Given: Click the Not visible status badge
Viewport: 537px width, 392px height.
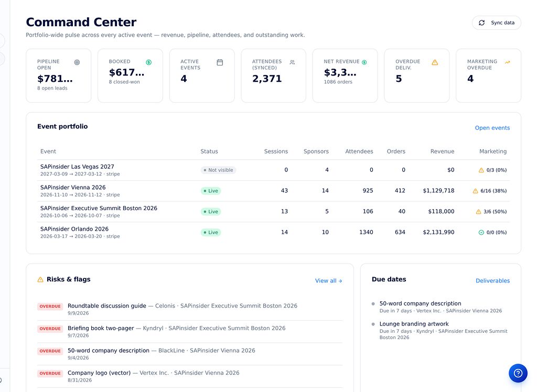Looking at the screenshot, I should point(218,170).
